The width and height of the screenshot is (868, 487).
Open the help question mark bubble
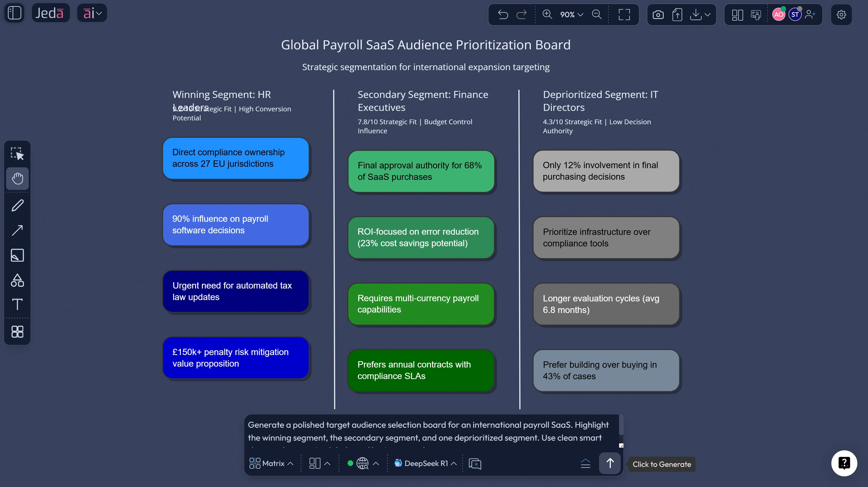click(x=844, y=463)
